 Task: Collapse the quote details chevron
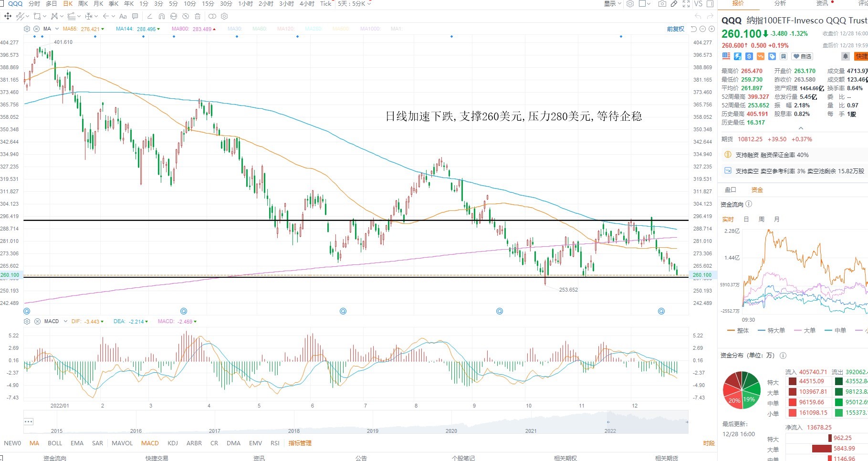pyautogui.click(x=801, y=128)
